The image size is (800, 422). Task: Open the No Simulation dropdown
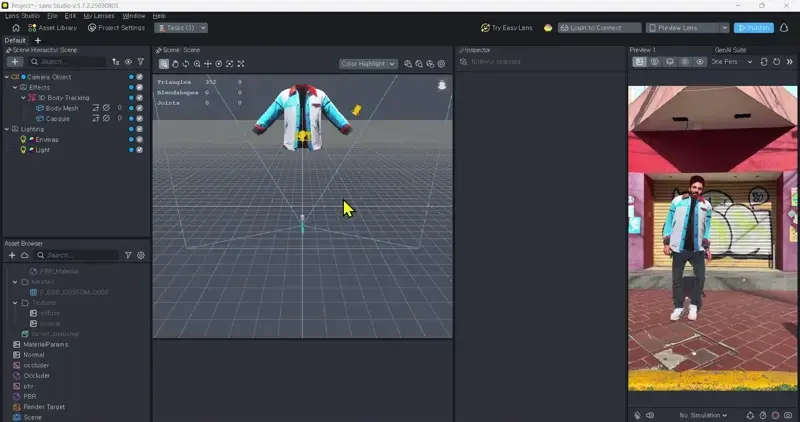703,415
